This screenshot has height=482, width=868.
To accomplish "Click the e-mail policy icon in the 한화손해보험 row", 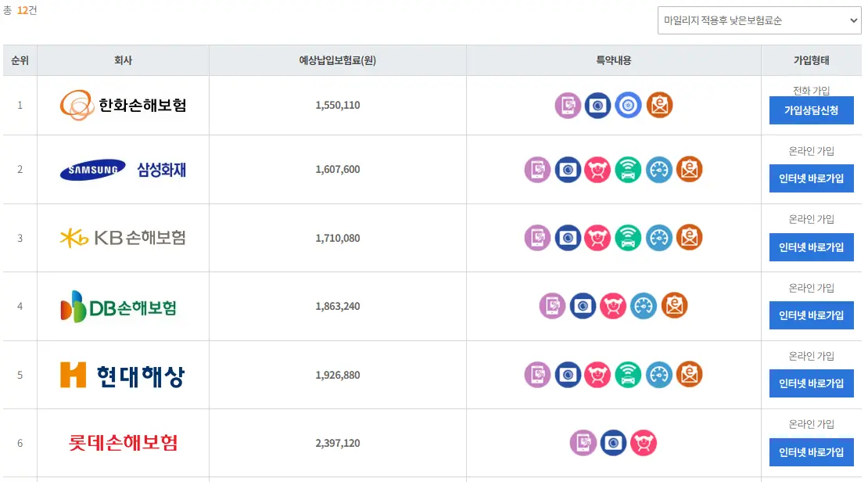I will click(x=659, y=106).
